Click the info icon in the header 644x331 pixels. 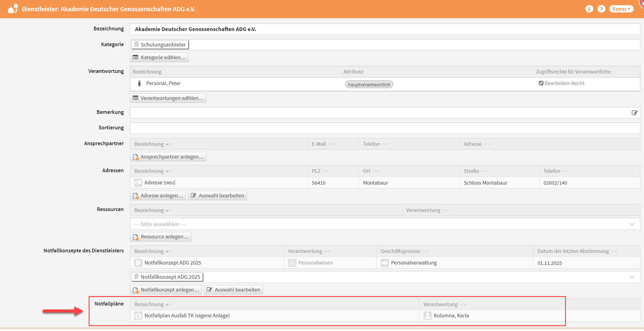click(589, 9)
